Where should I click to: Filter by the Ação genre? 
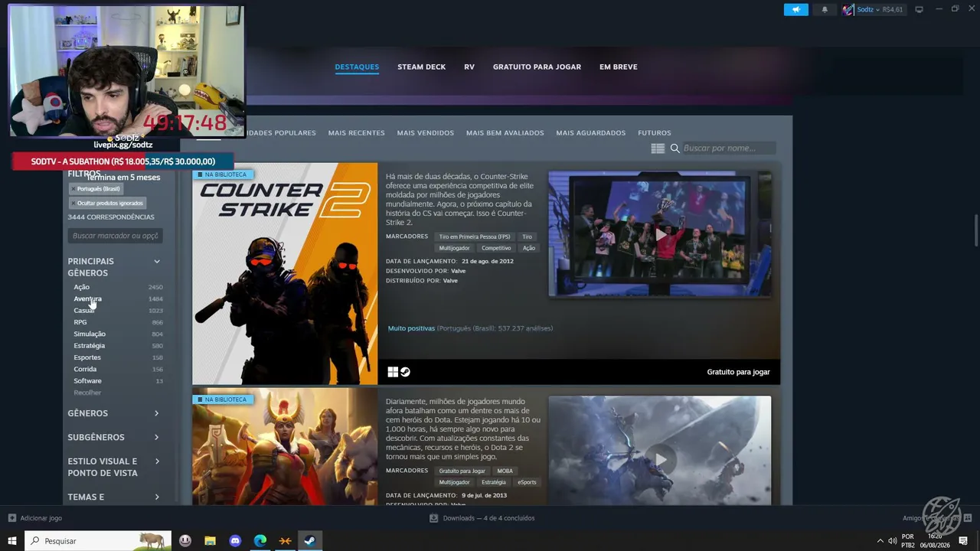click(82, 287)
